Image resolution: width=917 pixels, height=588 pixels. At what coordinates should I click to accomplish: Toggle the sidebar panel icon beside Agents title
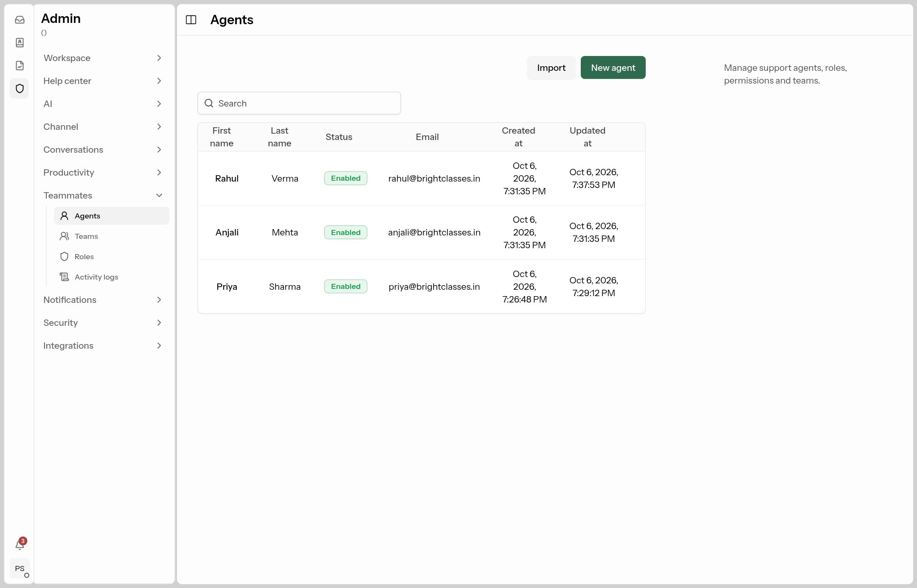click(191, 20)
